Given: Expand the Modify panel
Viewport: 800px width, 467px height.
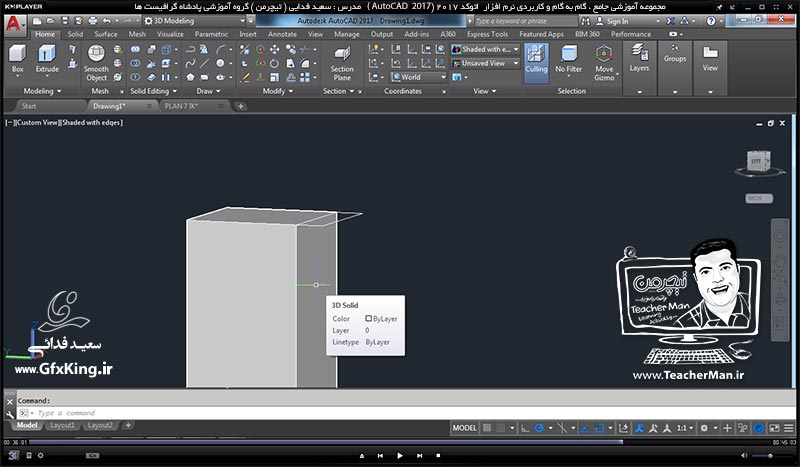Looking at the screenshot, I should click(278, 91).
